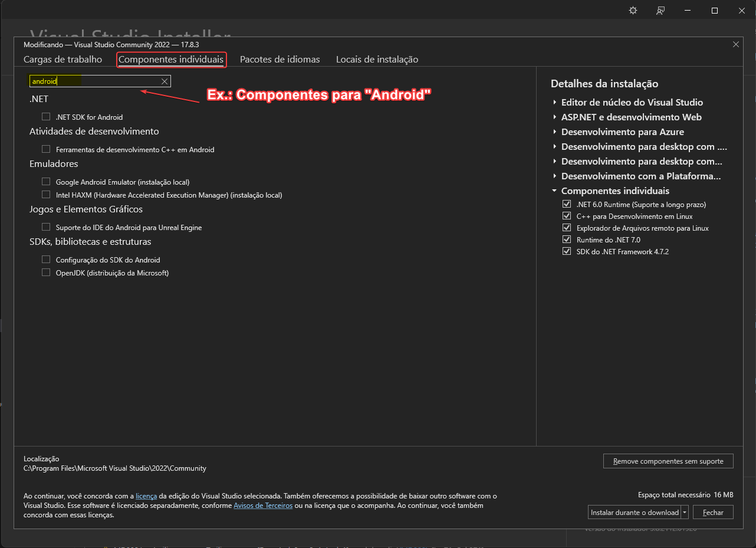This screenshot has width=756, height=548.
Task: Uncheck SDK do .NET Framework 4.7.2
Action: pyautogui.click(x=567, y=251)
